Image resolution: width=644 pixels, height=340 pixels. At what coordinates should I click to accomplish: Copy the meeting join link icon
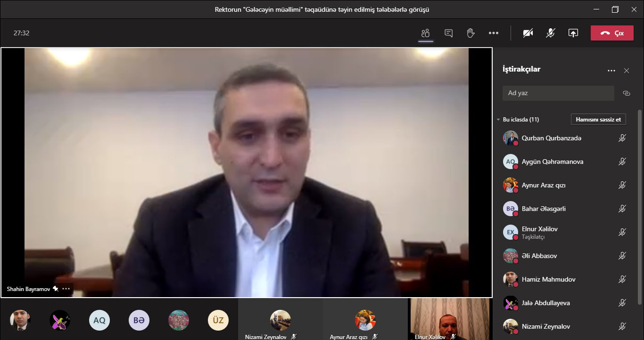point(627,93)
